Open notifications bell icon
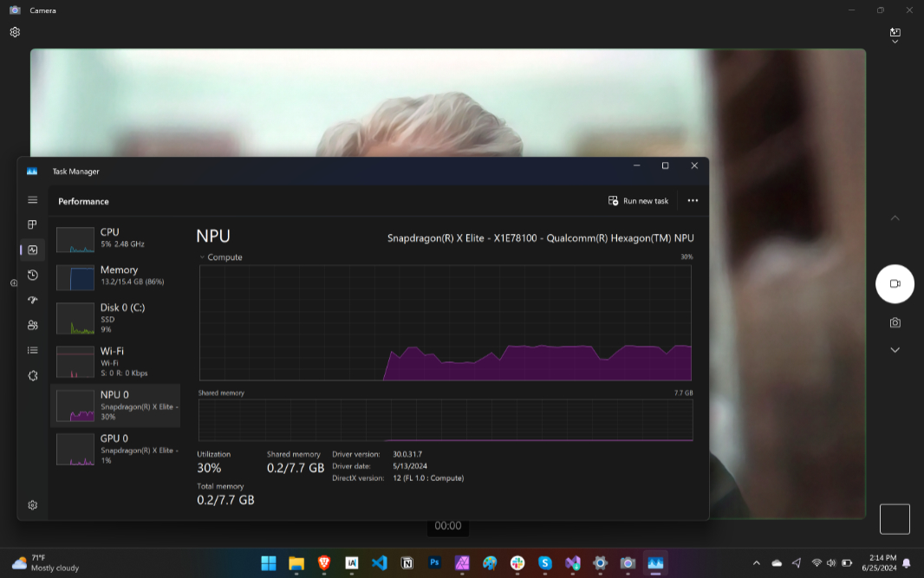Image resolution: width=924 pixels, height=578 pixels. coord(907,563)
